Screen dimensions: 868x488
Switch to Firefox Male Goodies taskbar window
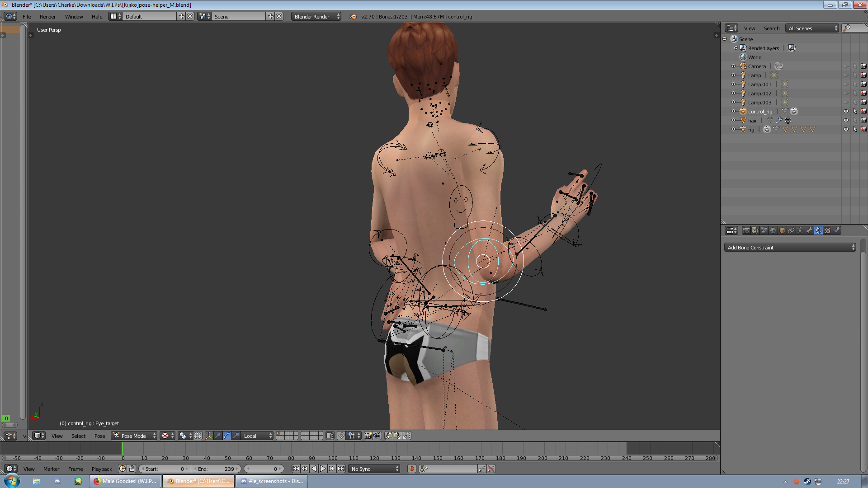(x=125, y=481)
